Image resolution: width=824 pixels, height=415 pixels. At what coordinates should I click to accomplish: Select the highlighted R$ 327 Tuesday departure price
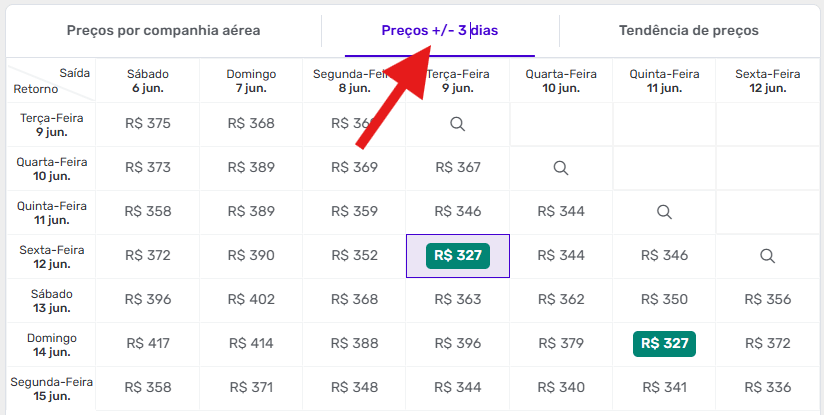tap(457, 256)
